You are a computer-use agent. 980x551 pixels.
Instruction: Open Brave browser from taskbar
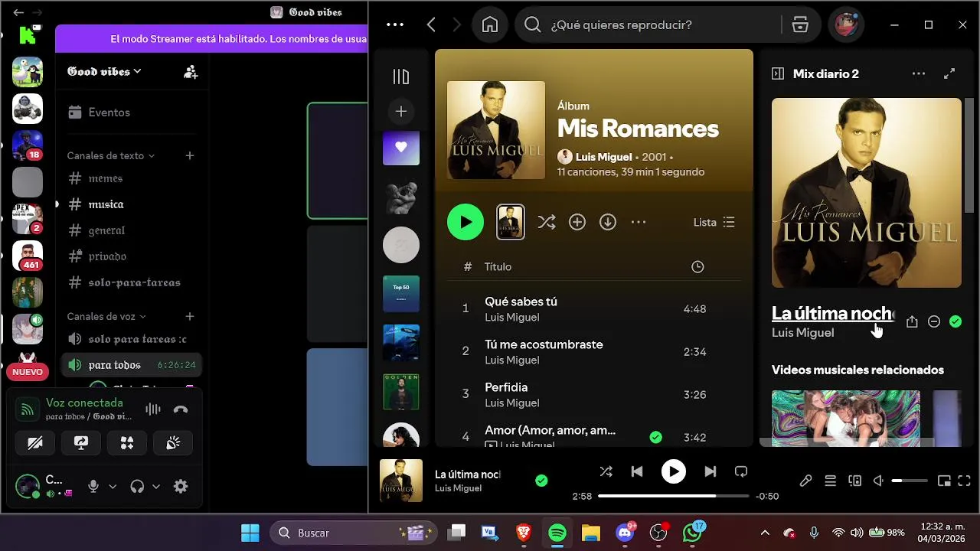click(x=524, y=533)
